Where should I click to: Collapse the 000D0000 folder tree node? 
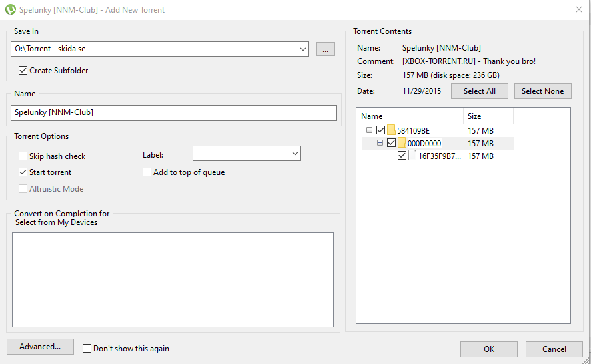pos(380,143)
